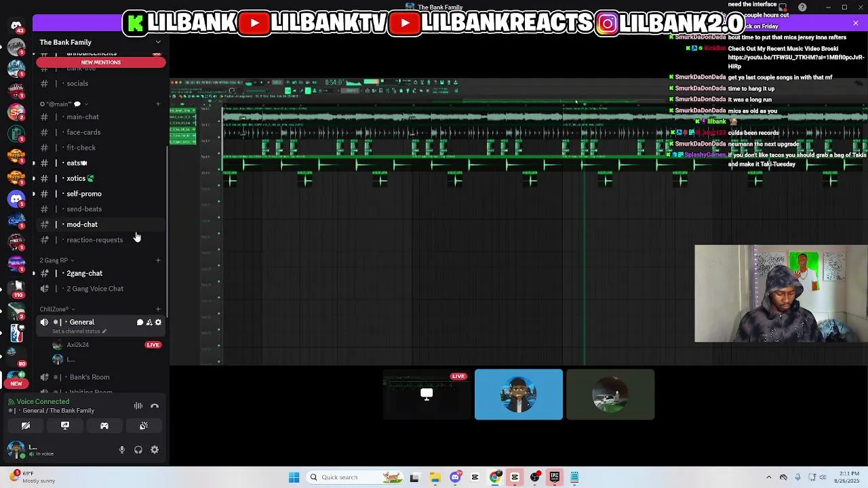Open Discord from the taskbar

pos(455,477)
